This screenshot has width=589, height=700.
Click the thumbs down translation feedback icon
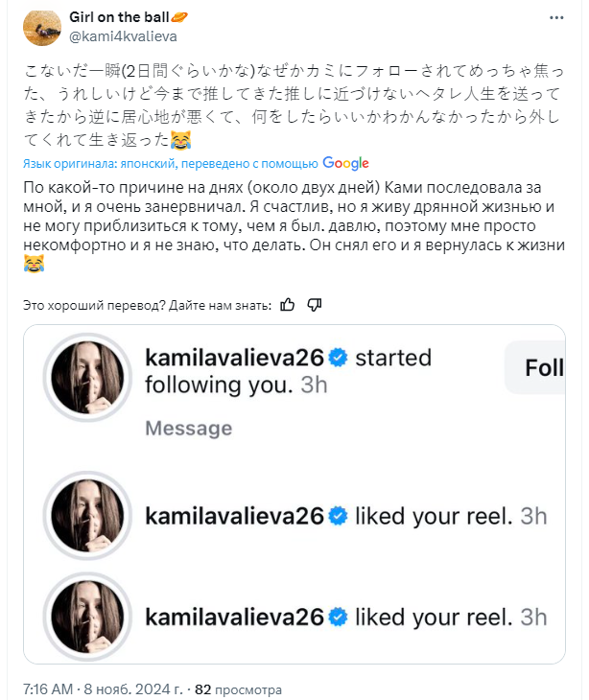tap(314, 305)
